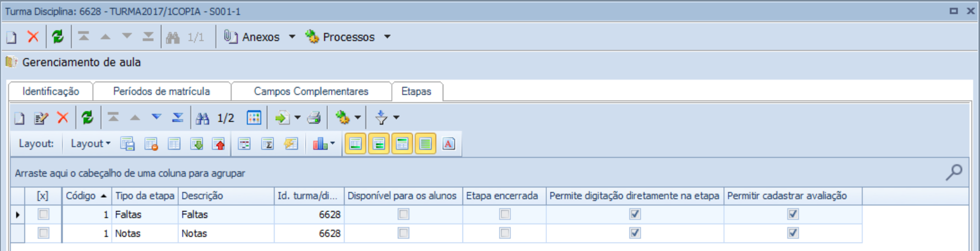The image size is (980, 251).
Task: Check selection box for Notas row
Action: (x=43, y=233)
